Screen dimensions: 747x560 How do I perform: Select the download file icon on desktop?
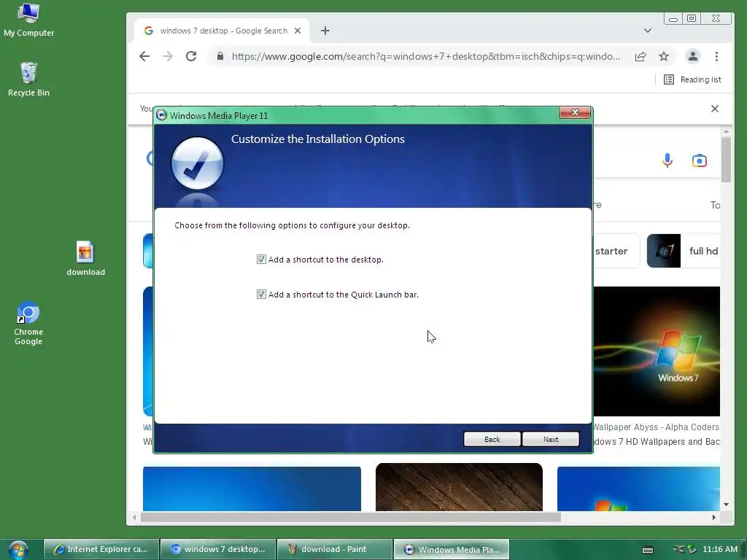[x=85, y=259]
